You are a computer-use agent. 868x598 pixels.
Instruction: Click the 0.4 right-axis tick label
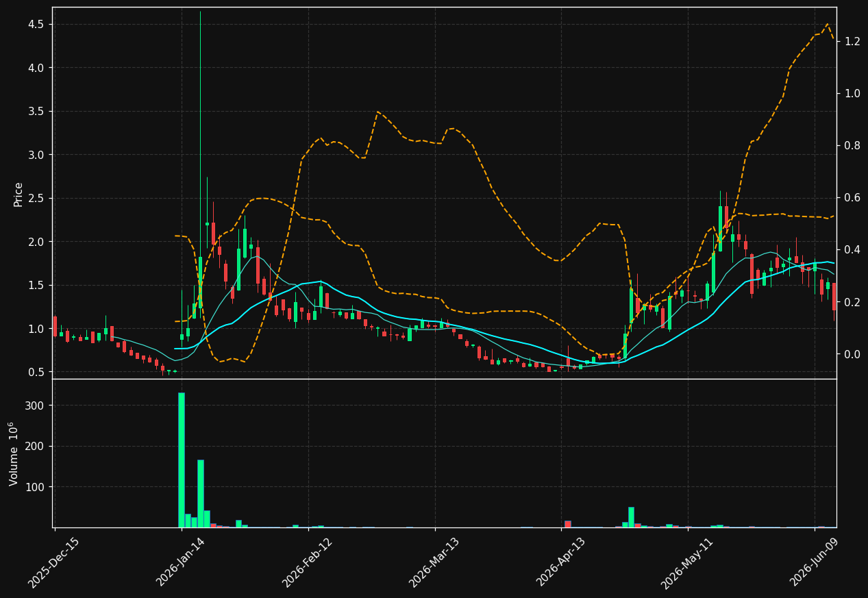pyautogui.click(x=852, y=249)
